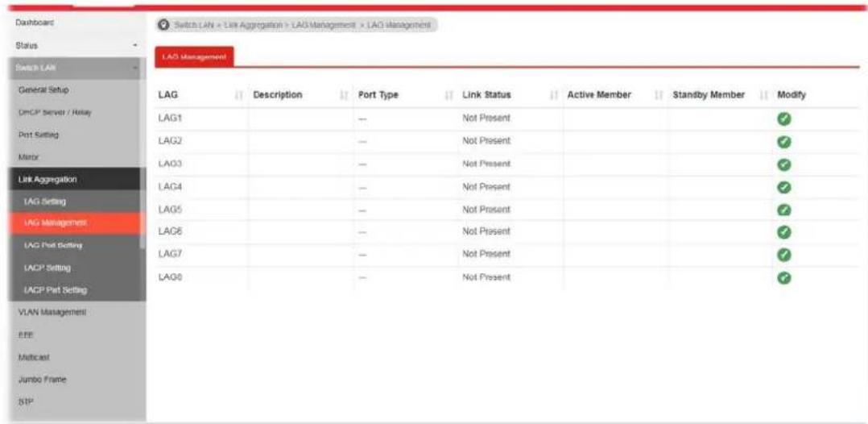Expand the Status menu arrow
Viewport: 868px width, 424px height.
135,44
